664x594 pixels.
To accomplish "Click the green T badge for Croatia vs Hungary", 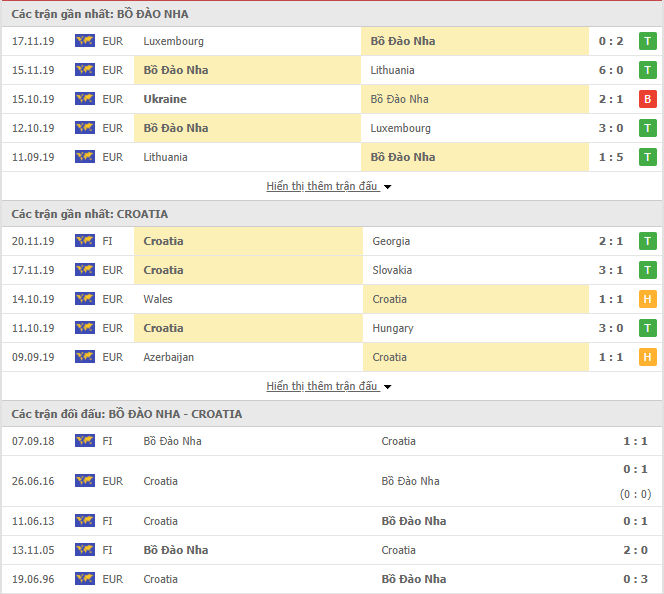I will (x=647, y=328).
